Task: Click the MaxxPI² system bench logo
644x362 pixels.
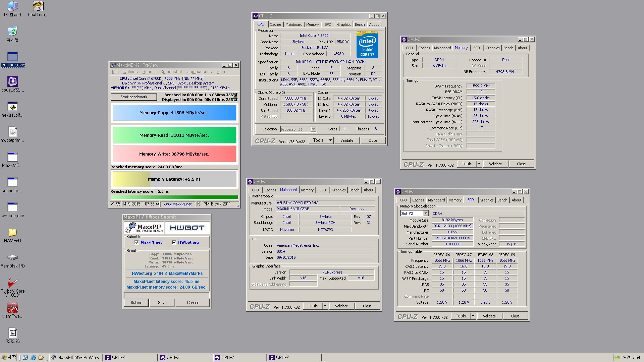Action: [144, 228]
